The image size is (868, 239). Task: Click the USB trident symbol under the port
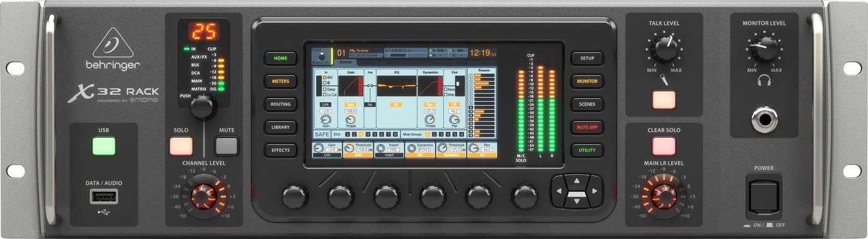coord(104,212)
